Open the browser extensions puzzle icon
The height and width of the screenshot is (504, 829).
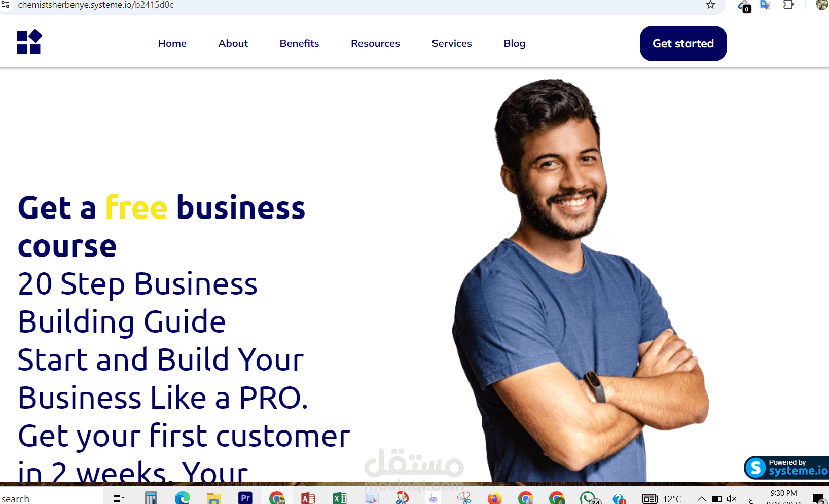point(788,5)
